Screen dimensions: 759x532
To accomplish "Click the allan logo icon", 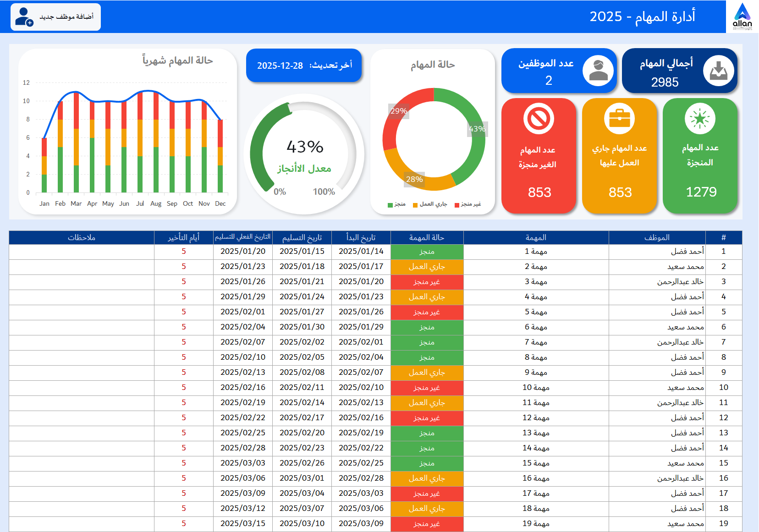I will tap(742, 16).
